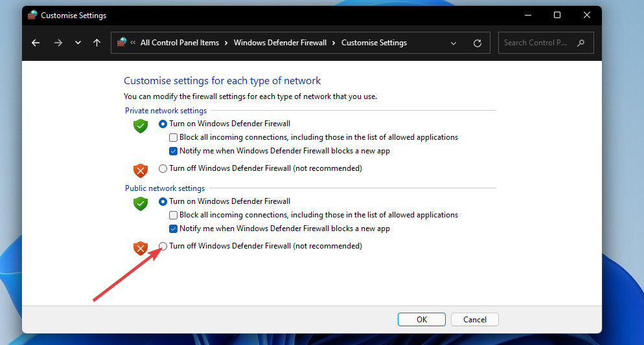
Task: Click the Search Control Panel field
Action: point(546,43)
